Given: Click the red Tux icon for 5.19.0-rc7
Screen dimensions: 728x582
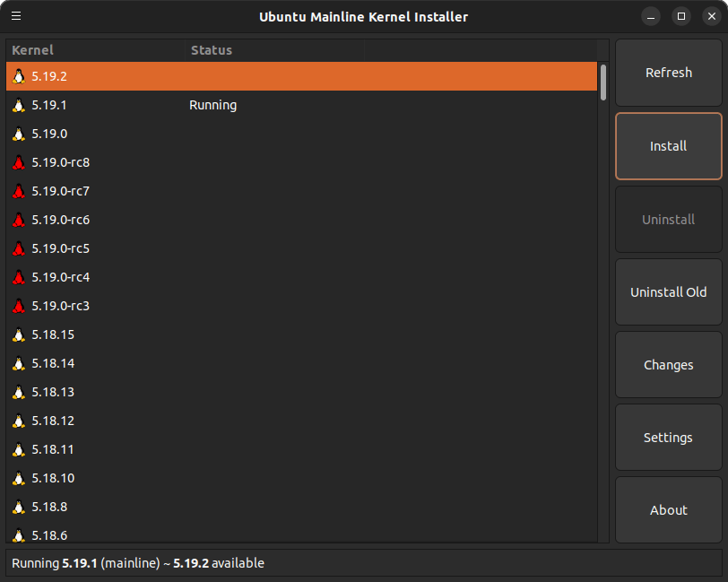Looking at the screenshot, I should pos(19,191).
